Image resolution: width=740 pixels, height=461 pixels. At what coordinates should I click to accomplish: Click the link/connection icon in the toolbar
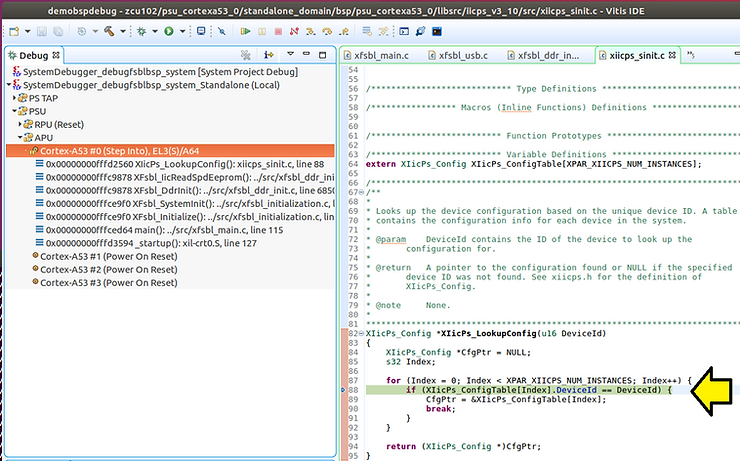point(420,31)
